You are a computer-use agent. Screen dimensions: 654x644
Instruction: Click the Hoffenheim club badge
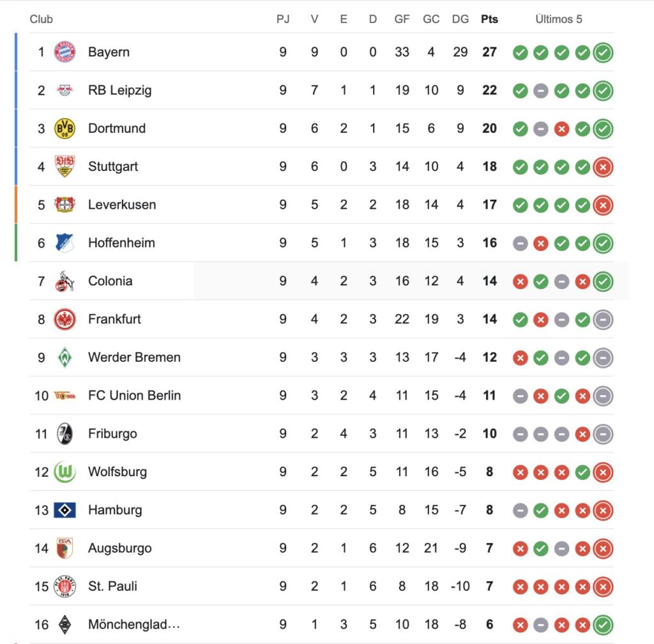click(65, 243)
